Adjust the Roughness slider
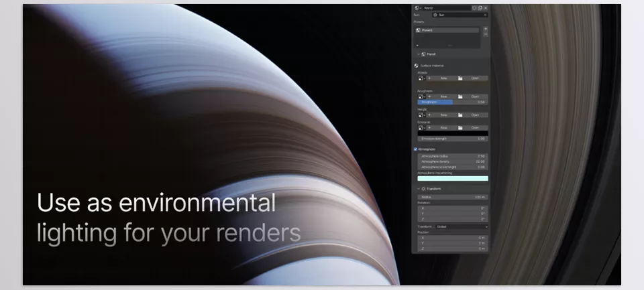Viewport: 644px width, 290px height. pos(453,102)
